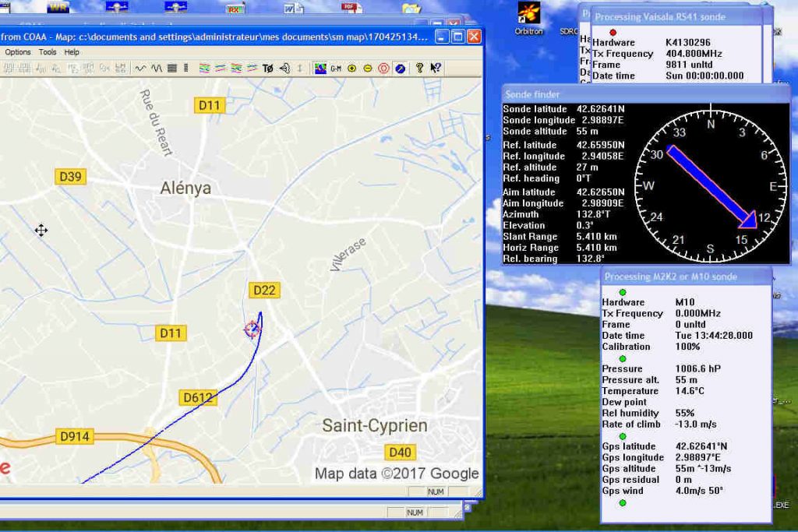Click the Ref. altitude 27 m value
The image size is (798, 532).
tap(588, 167)
